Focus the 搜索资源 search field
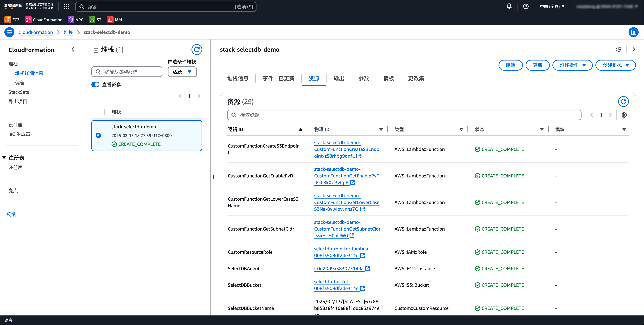This screenshot has height=325, width=644. click(x=404, y=115)
